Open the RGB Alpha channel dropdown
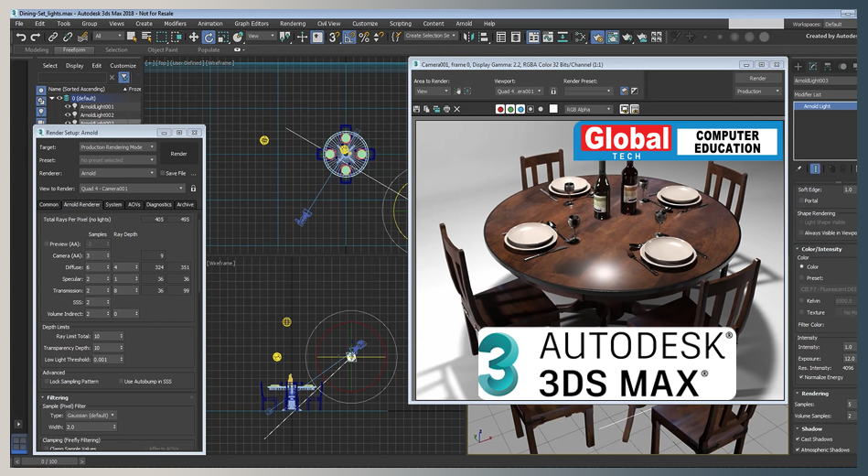 point(587,109)
